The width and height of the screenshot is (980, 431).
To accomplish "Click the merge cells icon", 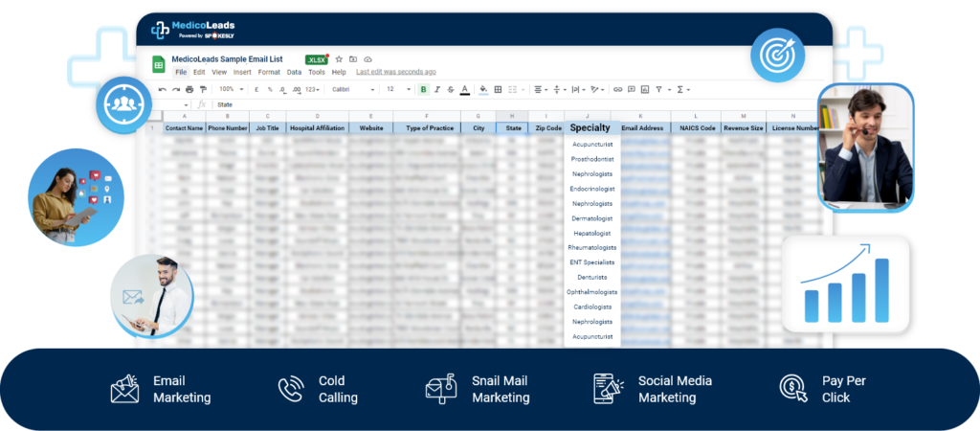I will [513, 89].
